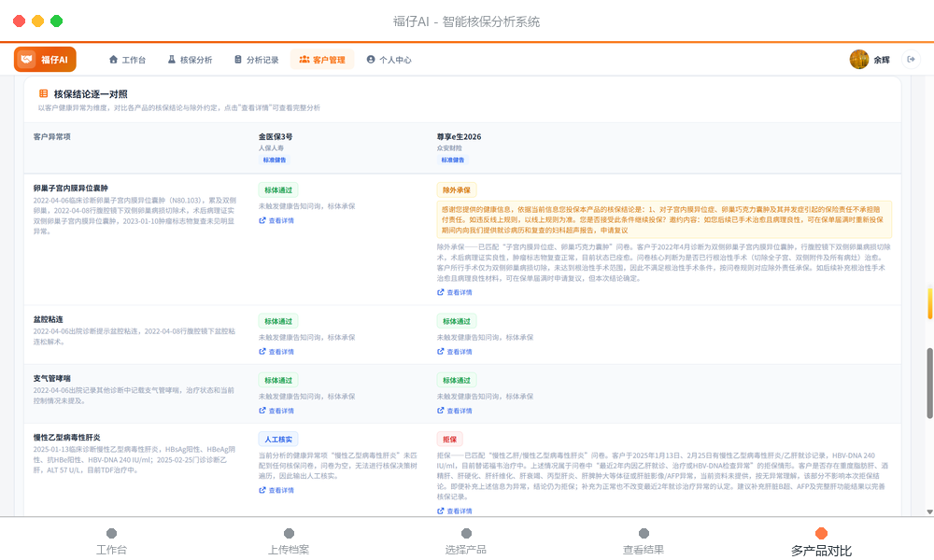This screenshot has width=934, height=560.
Task: Click the 客户异常项 column header
Action: click(x=51, y=137)
